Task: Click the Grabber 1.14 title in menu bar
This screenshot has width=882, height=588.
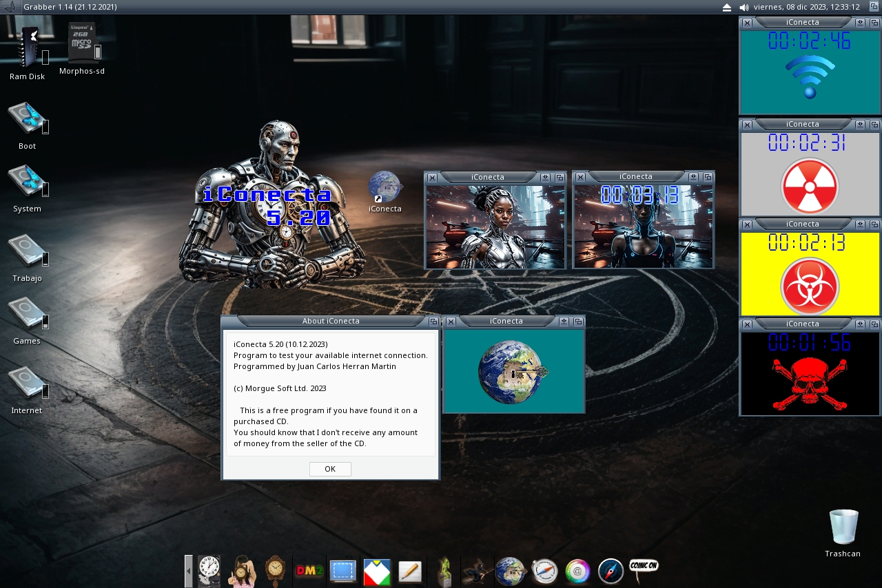Action: (x=70, y=7)
